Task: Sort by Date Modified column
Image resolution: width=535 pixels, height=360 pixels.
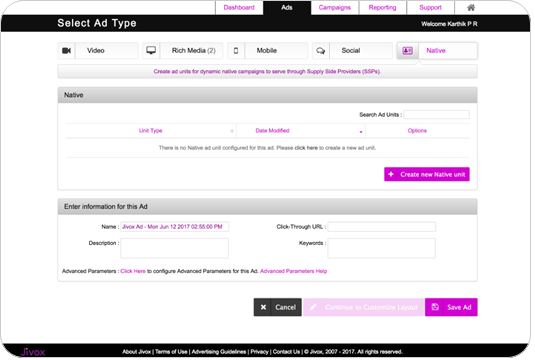Action: [301, 131]
